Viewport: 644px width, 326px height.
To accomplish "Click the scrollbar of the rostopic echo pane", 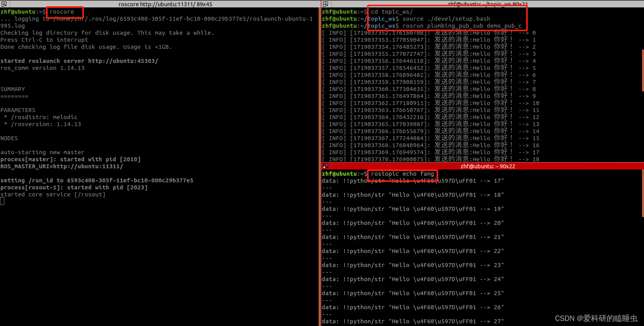I will (642, 193).
